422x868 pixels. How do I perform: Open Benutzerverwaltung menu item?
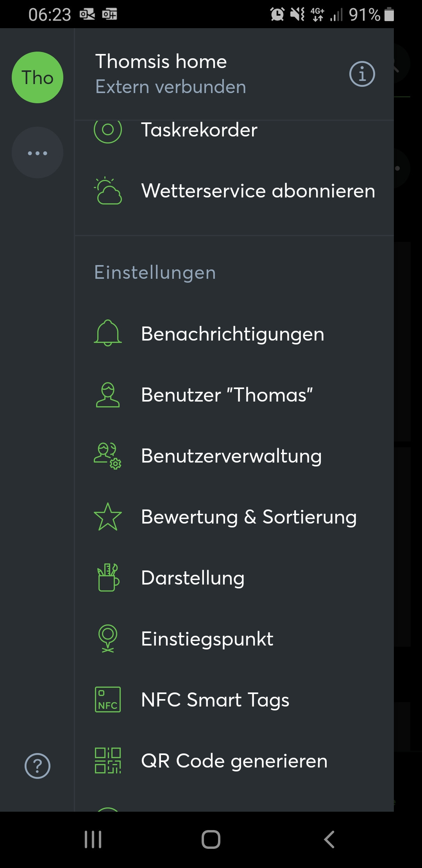pos(231,456)
